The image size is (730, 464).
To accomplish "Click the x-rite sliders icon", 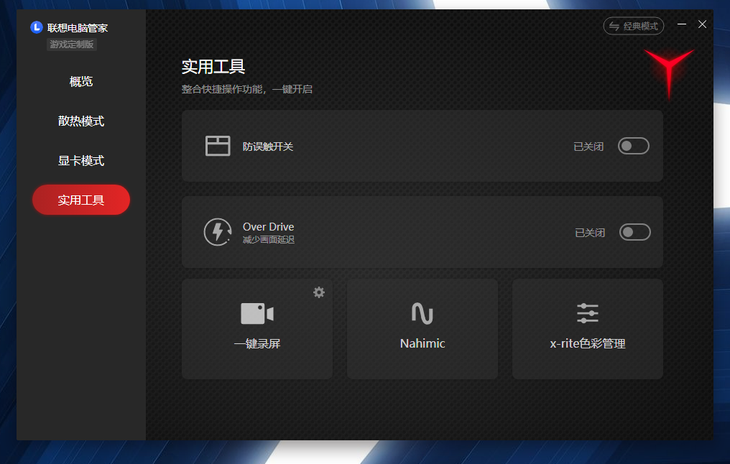I will point(587,313).
